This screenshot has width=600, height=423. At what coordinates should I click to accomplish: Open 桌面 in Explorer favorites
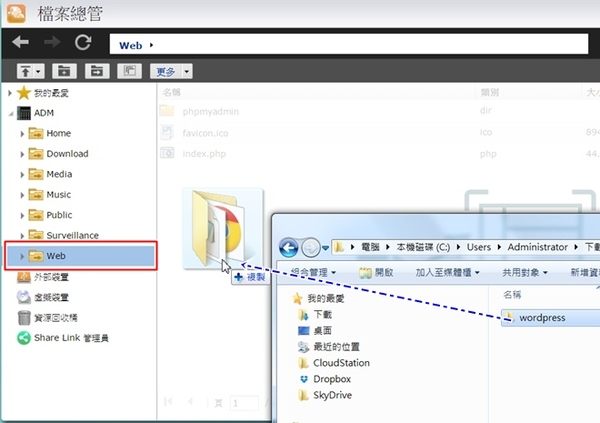pos(315,331)
